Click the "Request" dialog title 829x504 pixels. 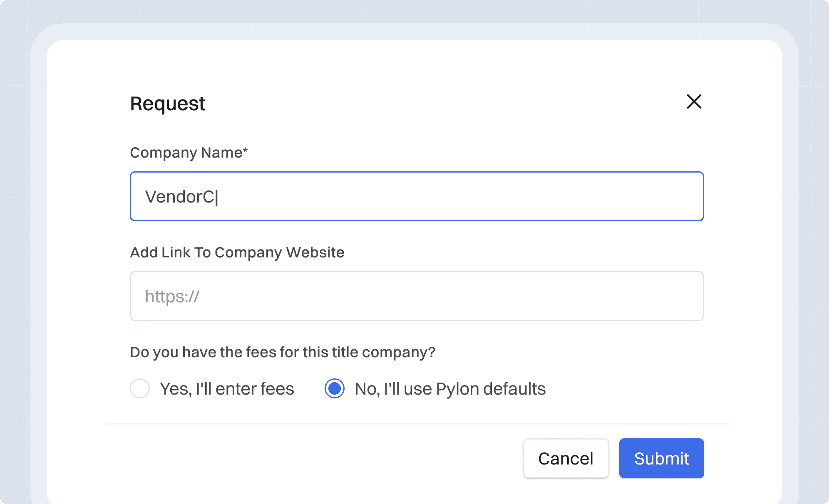[167, 104]
